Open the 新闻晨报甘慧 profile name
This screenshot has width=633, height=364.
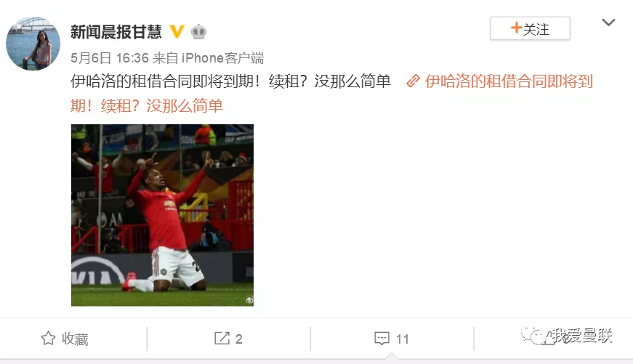click(116, 31)
